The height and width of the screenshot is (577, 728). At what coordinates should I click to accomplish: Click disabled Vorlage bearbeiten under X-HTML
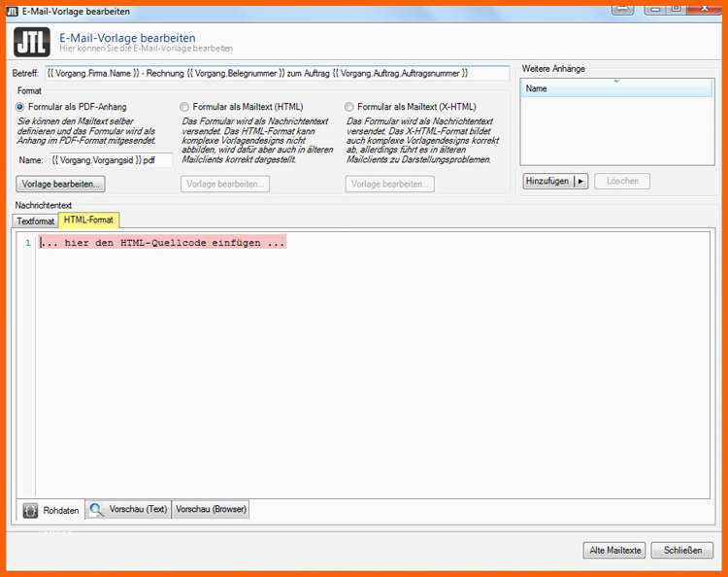[389, 184]
